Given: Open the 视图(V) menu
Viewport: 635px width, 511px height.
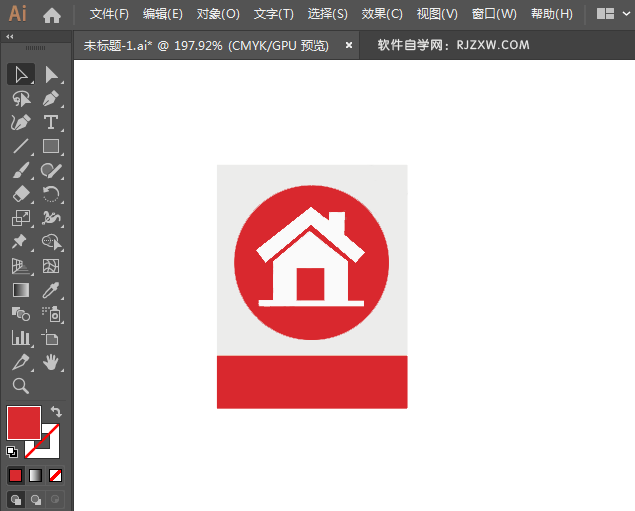Looking at the screenshot, I should (x=437, y=14).
